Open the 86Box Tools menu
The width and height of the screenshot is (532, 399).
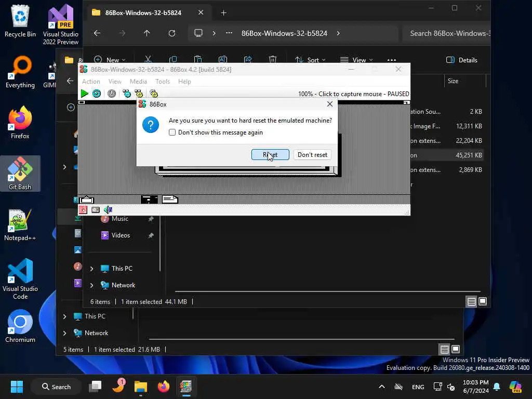[162, 82]
